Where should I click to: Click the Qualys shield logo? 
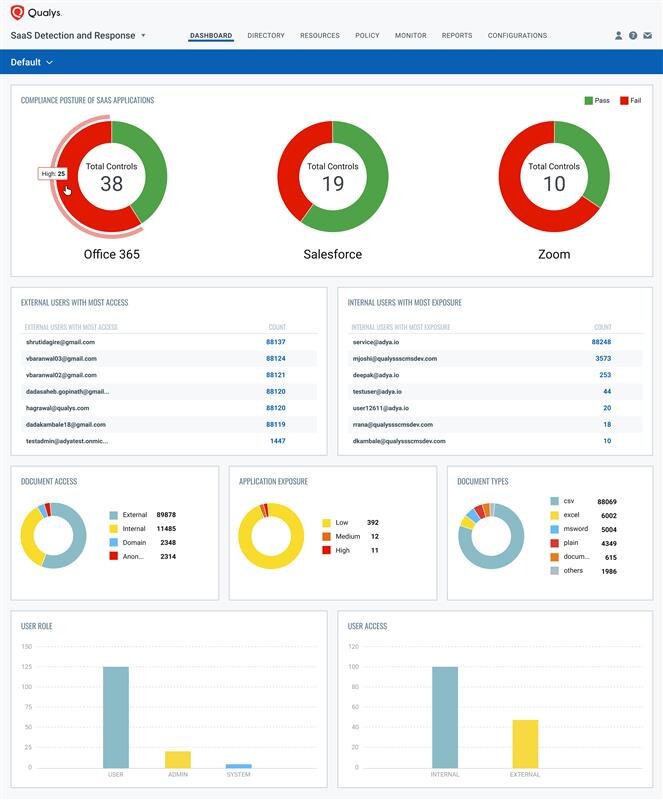coord(17,12)
